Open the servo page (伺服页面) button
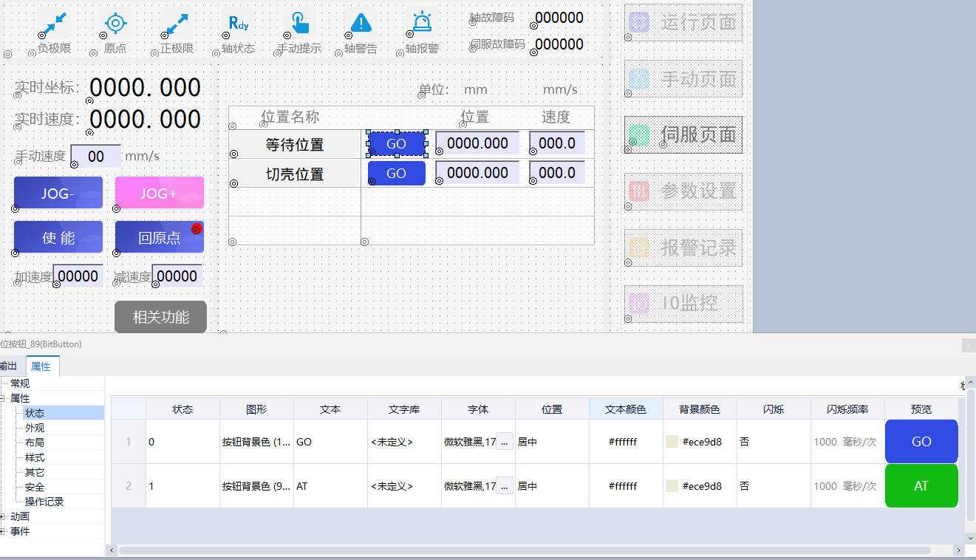Viewport: 976px width, 560px height. pyautogui.click(x=683, y=134)
